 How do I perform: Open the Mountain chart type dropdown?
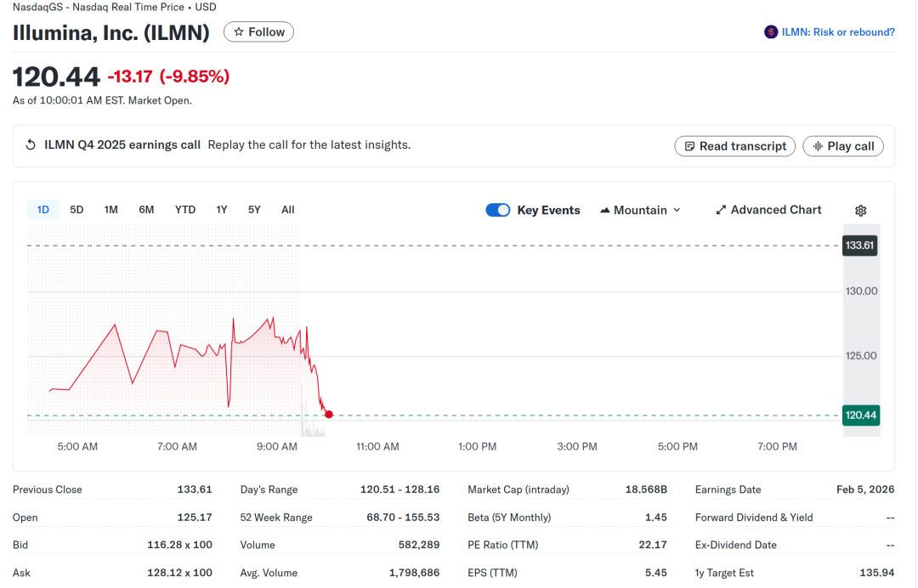(x=640, y=210)
